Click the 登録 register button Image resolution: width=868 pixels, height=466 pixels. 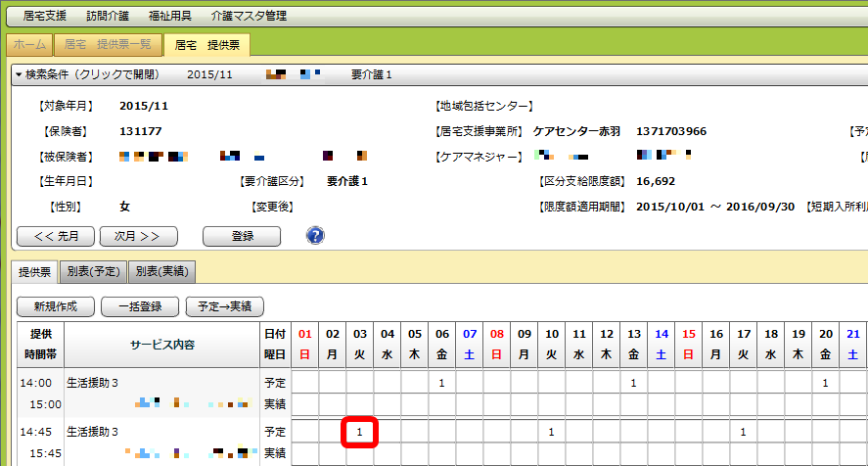coord(242,236)
